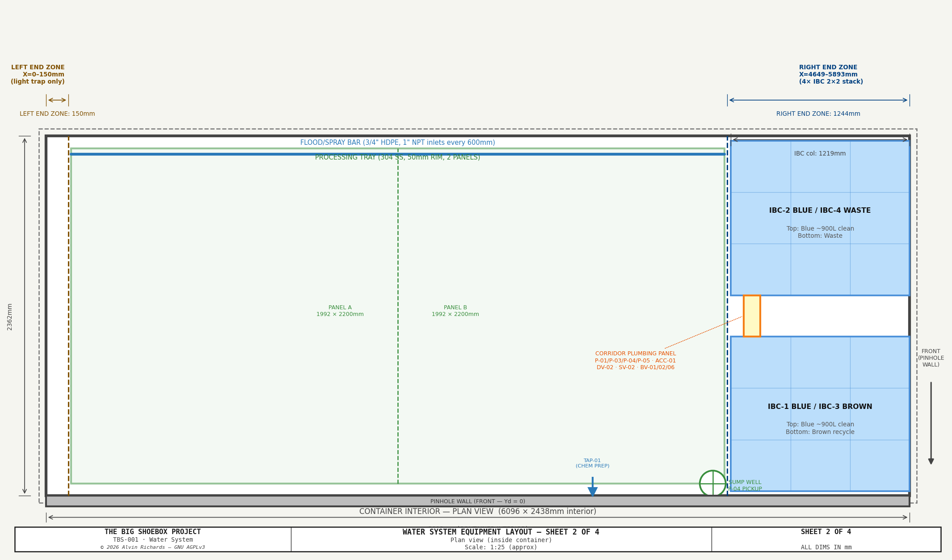Image resolution: width=952 pixels, height=560 pixels.
Task: Click the RIGHT END ZONE heading
Action: coord(831,75)
